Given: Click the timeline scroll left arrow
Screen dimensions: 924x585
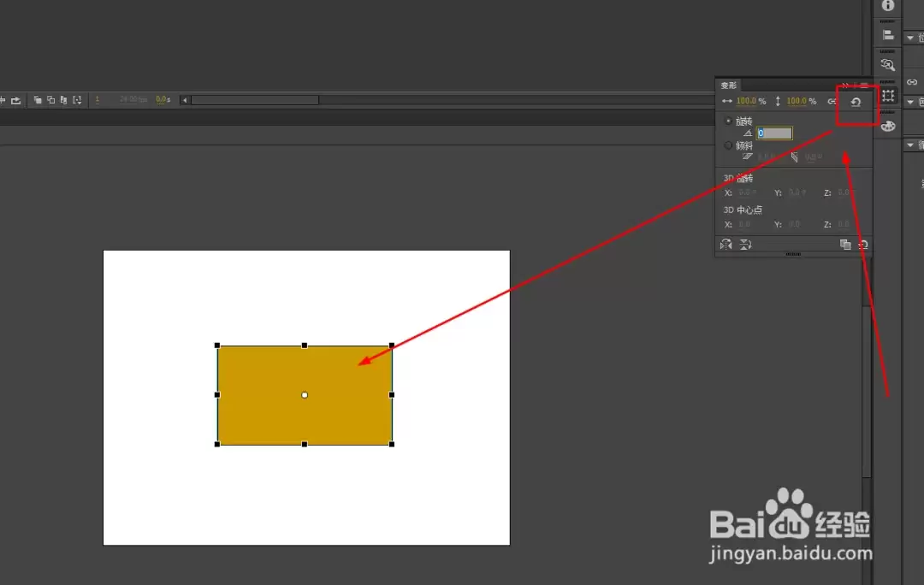Looking at the screenshot, I should point(185,100).
